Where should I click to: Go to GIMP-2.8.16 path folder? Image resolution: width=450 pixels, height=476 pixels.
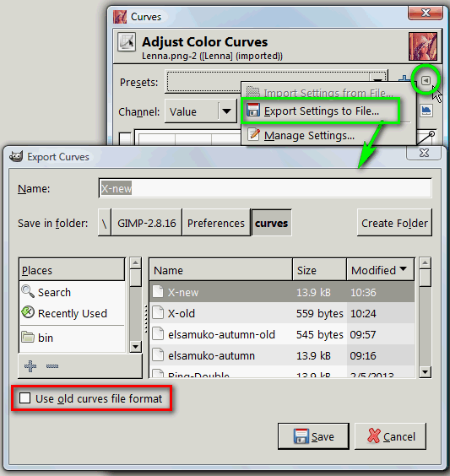(x=147, y=223)
